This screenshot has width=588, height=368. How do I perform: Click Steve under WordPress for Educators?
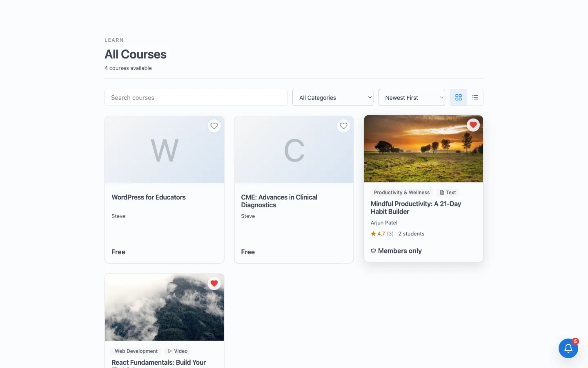coord(118,216)
